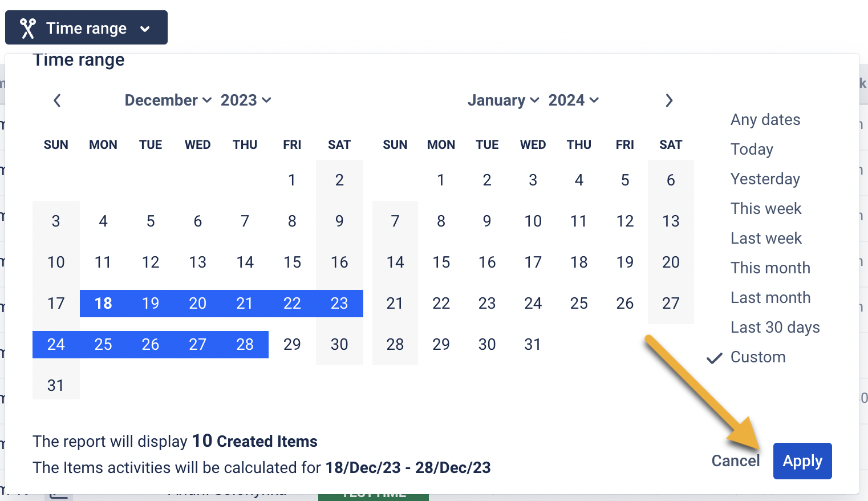Screen dimensions: 868x501
Task: Go to next month with right arrow
Action: pos(669,101)
